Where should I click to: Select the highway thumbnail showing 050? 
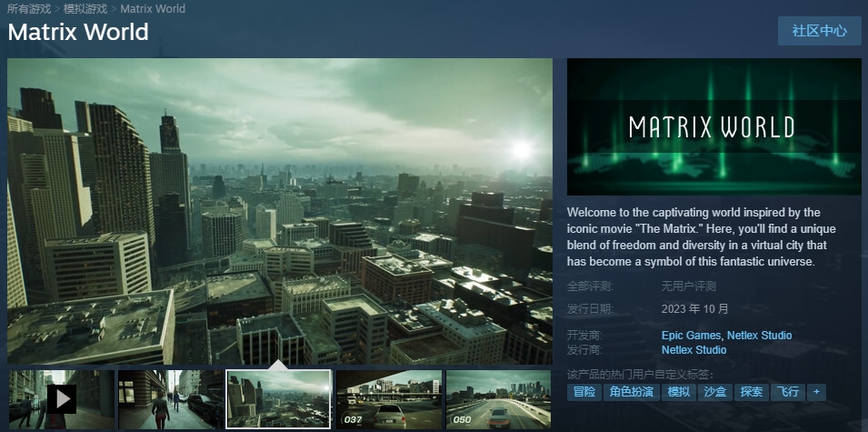[x=498, y=399]
